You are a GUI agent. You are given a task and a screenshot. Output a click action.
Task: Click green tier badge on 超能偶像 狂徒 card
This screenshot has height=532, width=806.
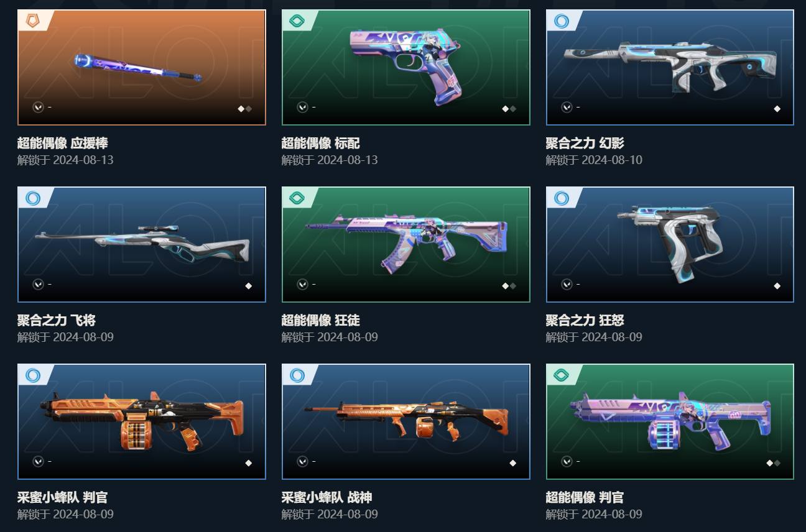(x=297, y=198)
